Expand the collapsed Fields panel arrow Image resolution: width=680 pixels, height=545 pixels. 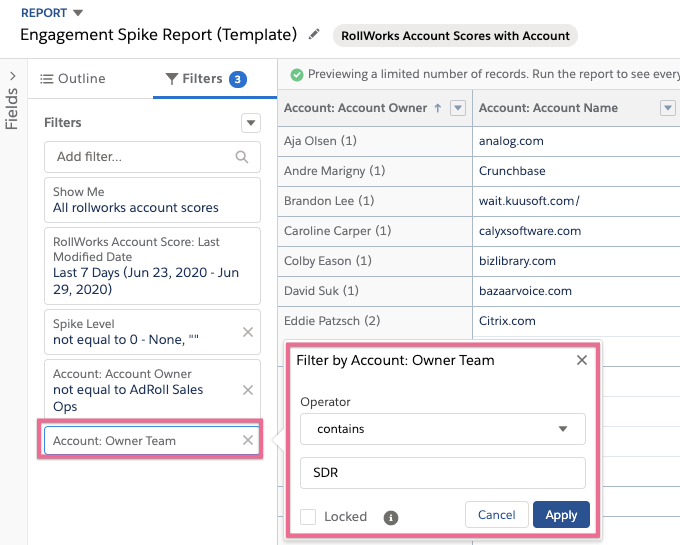tap(13, 76)
